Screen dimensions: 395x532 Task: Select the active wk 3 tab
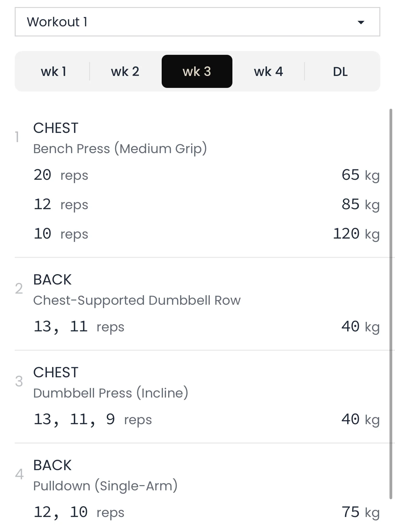197,72
